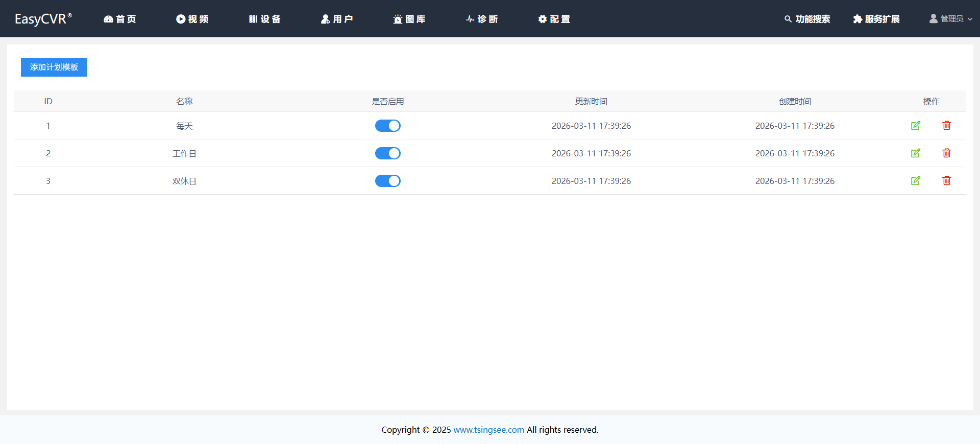Click edit icon for 工作日 row
Image resolution: width=980 pixels, height=444 pixels.
click(x=916, y=153)
